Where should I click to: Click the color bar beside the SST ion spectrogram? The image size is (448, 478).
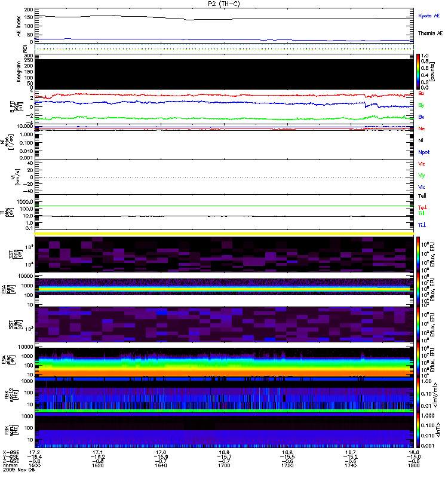(418, 255)
